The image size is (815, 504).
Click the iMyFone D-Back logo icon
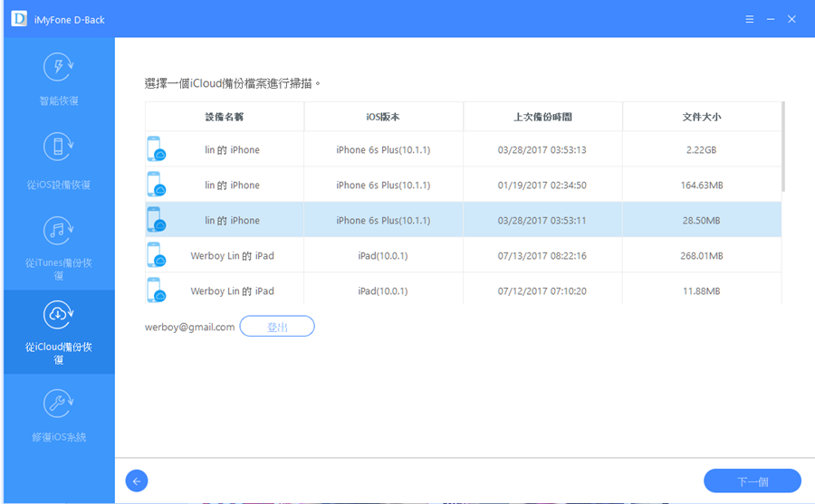tap(19, 19)
